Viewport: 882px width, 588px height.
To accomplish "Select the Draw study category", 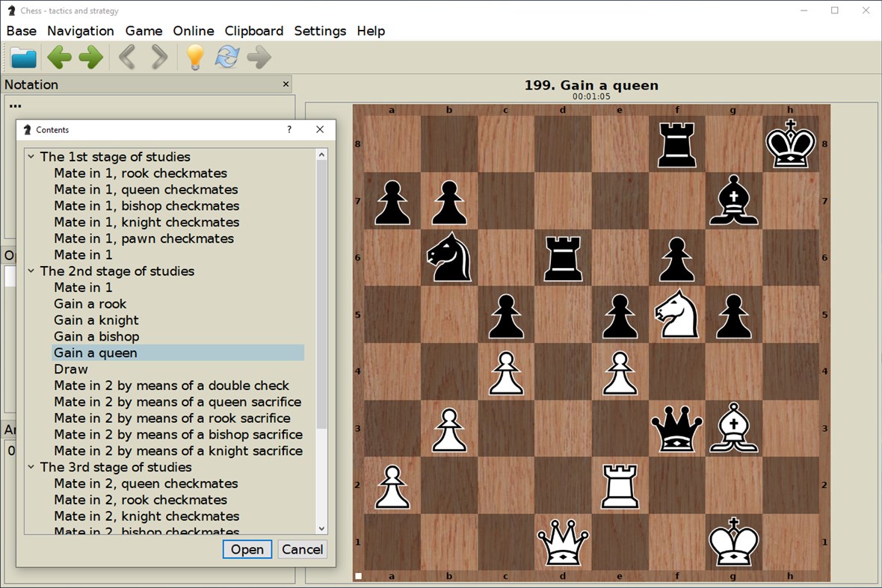I will coord(70,368).
